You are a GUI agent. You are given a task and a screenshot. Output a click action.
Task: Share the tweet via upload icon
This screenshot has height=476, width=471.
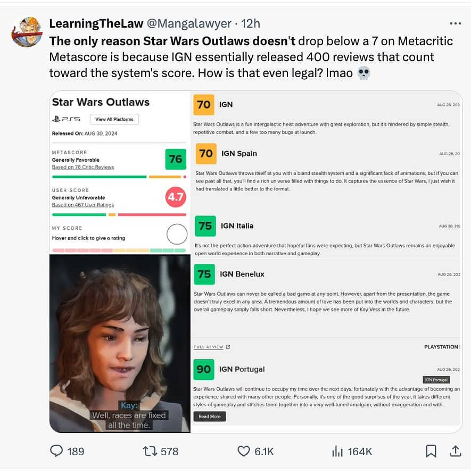click(x=456, y=451)
